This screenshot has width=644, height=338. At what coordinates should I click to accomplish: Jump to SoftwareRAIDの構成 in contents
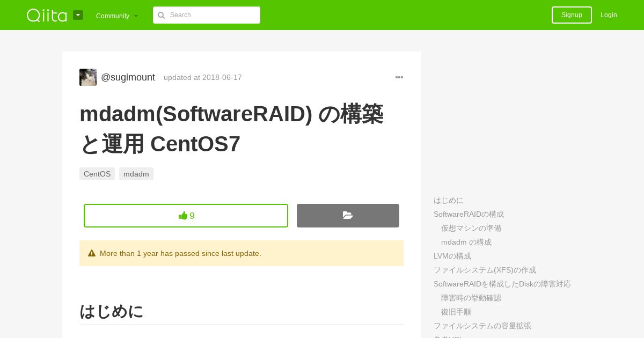click(x=469, y=214)
